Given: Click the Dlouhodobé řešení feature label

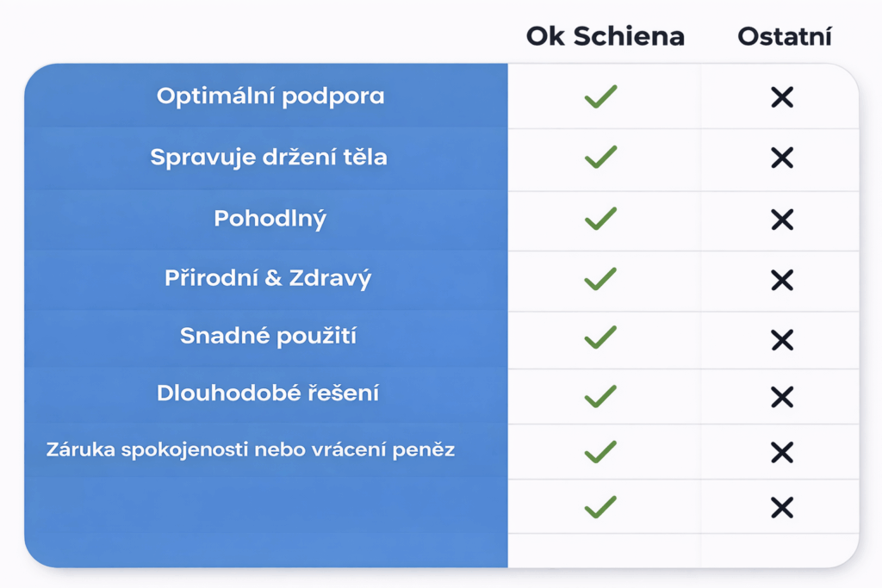Looking at the screenshot, I should (268, 393).
